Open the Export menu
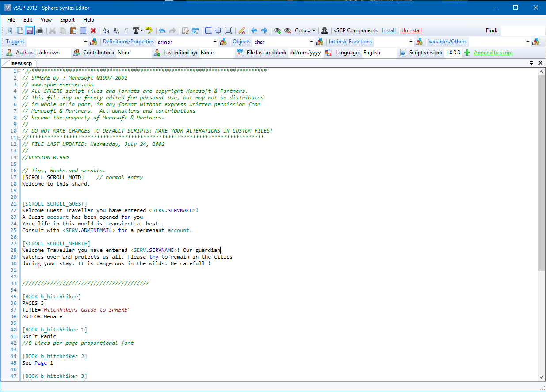The width and height of the screenshot is (546, 392). tap(67, 20)
